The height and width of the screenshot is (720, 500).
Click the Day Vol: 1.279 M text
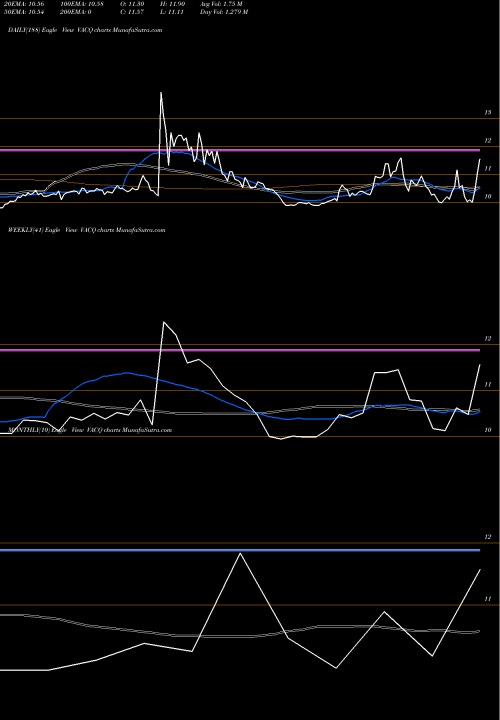tap(224, 12)
